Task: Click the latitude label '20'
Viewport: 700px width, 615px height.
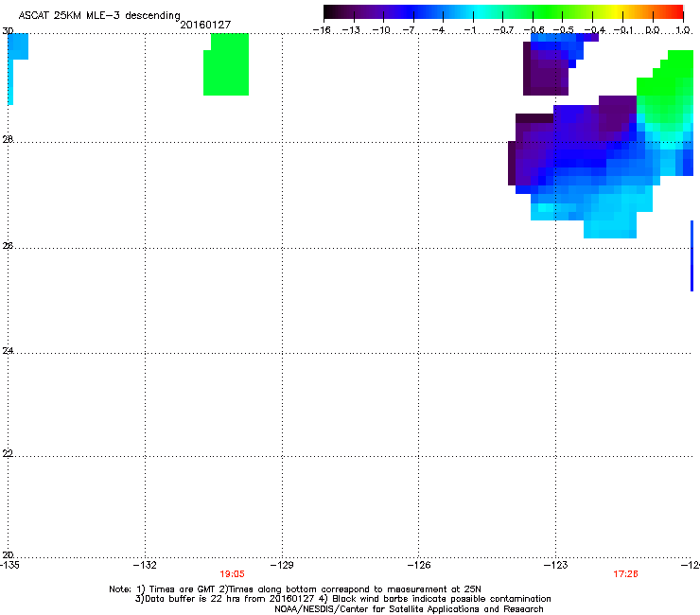Action: (x=8, y=554)
